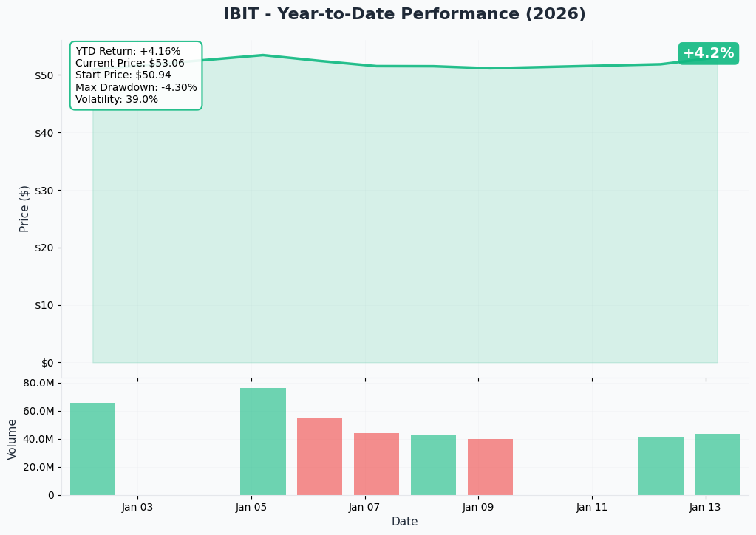Select the "Price ($)" axis title
This screenshot has width=756, height=535.
[x=24, y=208]
